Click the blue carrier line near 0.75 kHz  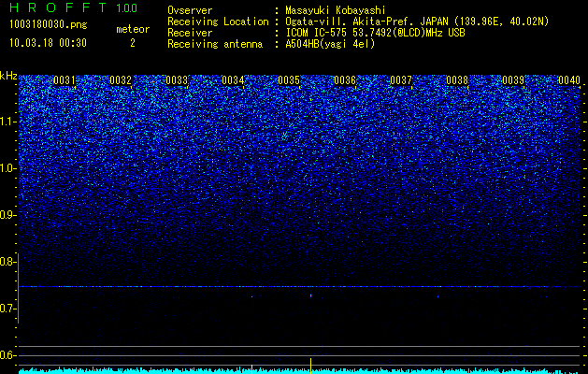point(300,287)
